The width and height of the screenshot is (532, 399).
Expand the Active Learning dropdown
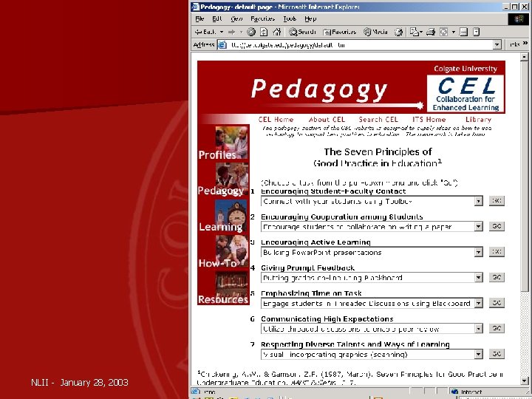tap(478, 252)
